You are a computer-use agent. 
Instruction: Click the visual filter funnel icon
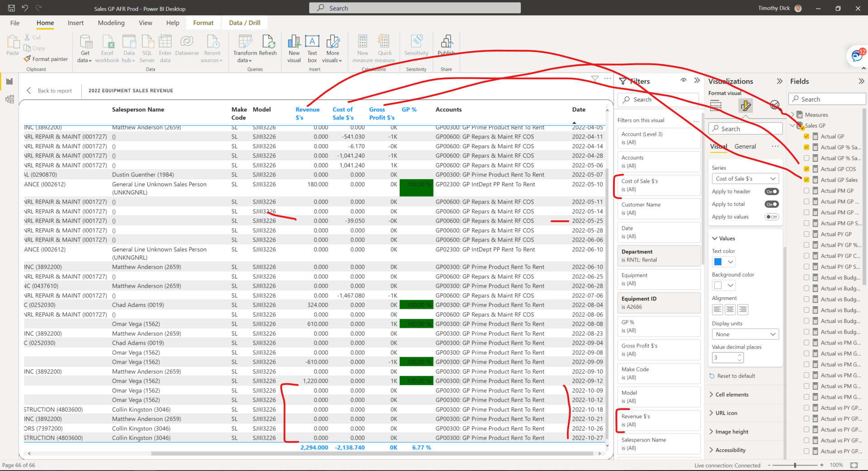pos(595,79)
